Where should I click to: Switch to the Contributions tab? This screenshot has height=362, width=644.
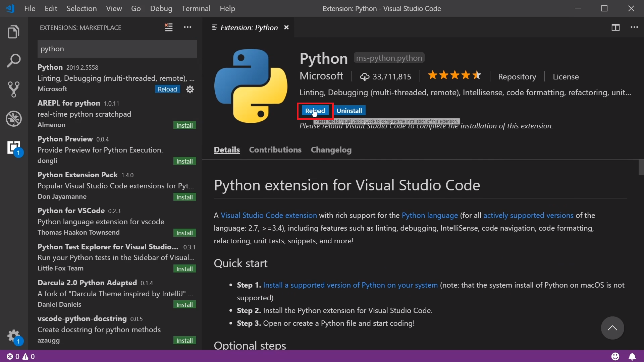[275, 150]
